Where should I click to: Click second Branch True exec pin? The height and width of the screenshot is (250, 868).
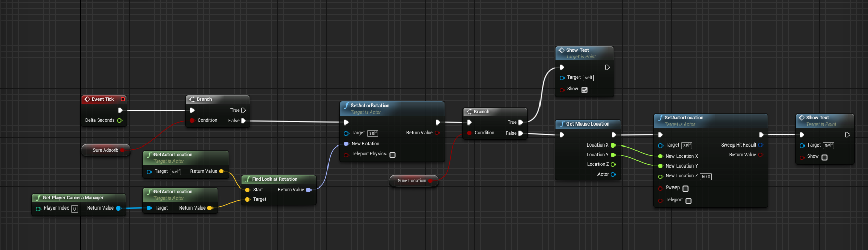[x=520, y=122]
